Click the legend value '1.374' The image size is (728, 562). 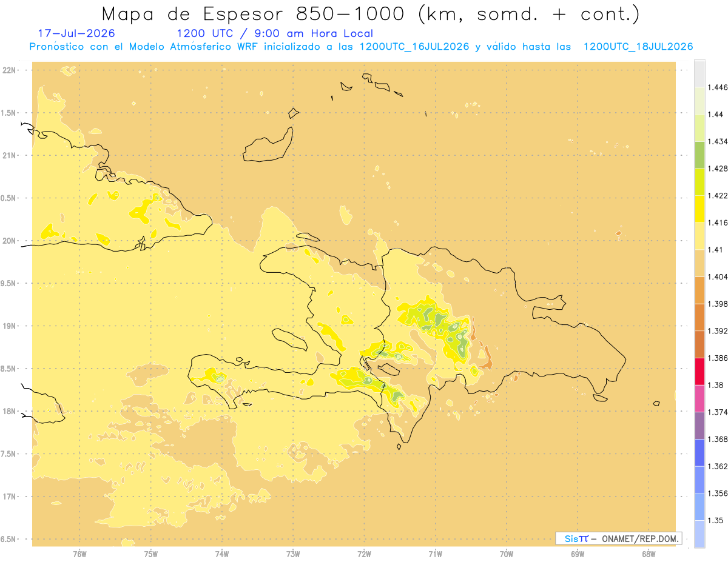pos(719,412)
